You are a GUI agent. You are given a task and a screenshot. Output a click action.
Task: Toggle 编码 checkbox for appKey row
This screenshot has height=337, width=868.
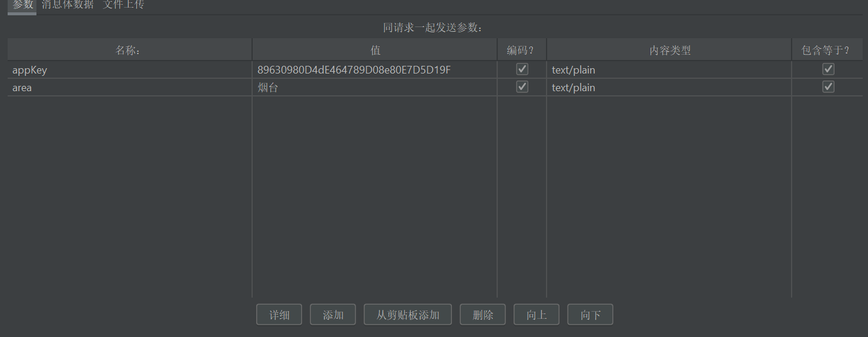point(522,69)
